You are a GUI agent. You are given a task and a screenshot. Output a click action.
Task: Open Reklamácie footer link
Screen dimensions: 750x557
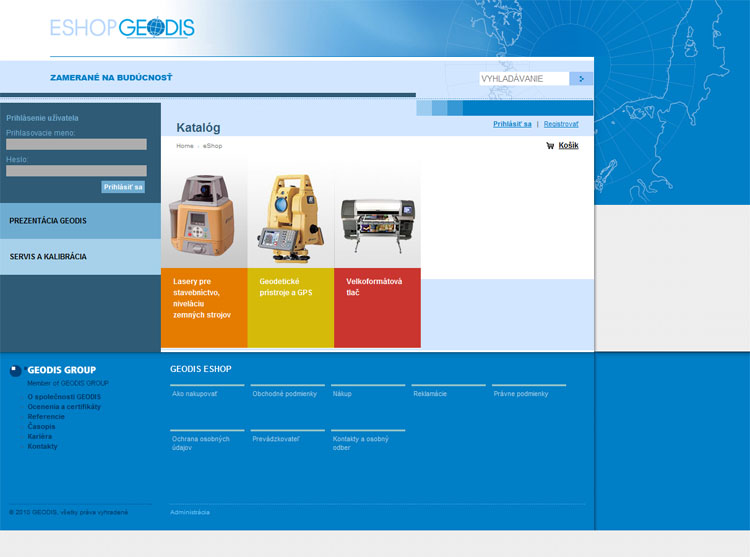pyautogui.click(x=430, y=394)
